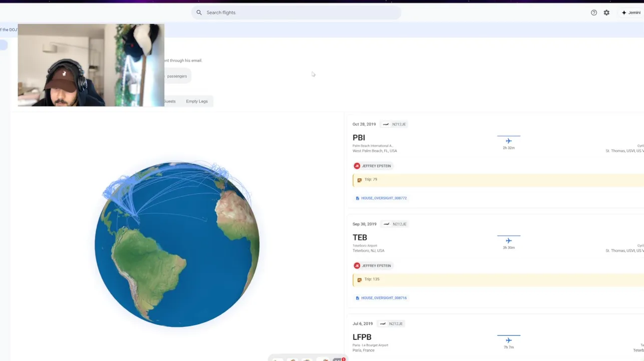Click the note icon beside Trip: 135
Screen dimensions: 644x361
(x=359, y=280)
